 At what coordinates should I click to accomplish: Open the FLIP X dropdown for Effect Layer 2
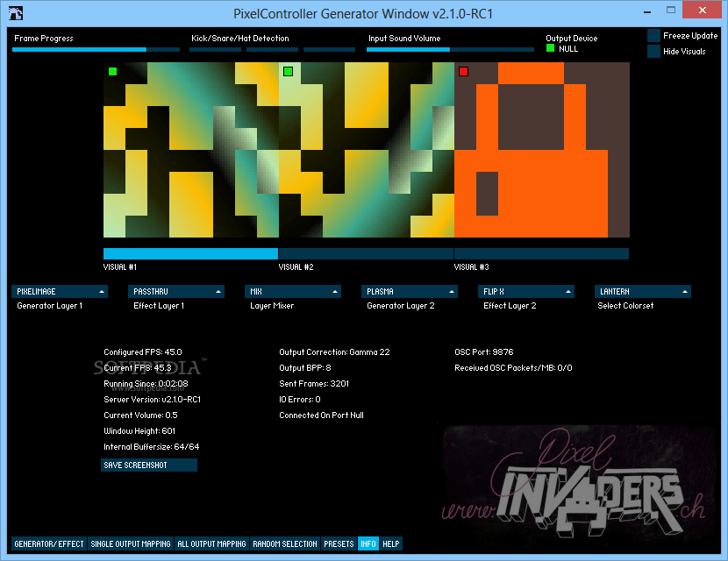pos(525,291)
